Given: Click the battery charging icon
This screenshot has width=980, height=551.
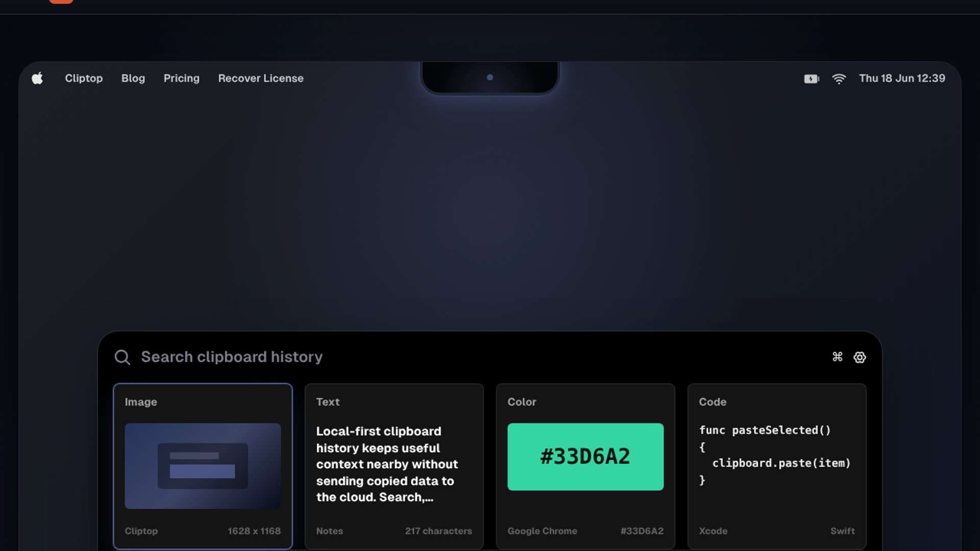Looking at the screenshot, I should click(812, 79).
